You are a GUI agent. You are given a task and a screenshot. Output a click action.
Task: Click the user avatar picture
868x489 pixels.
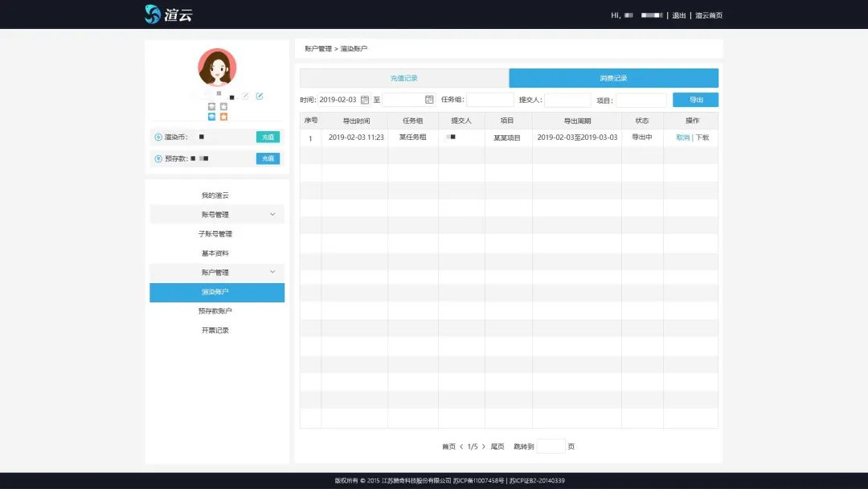tap(217, 68)
